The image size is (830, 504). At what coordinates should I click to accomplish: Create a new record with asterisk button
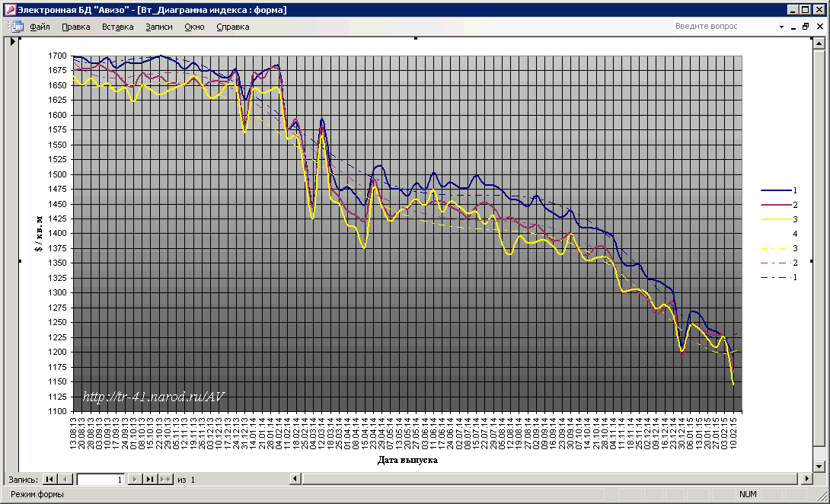tap(165, 479)
